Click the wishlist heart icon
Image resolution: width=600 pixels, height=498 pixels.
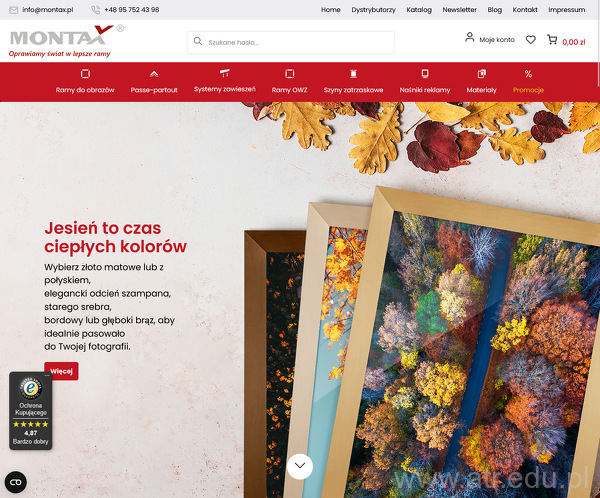530,39
